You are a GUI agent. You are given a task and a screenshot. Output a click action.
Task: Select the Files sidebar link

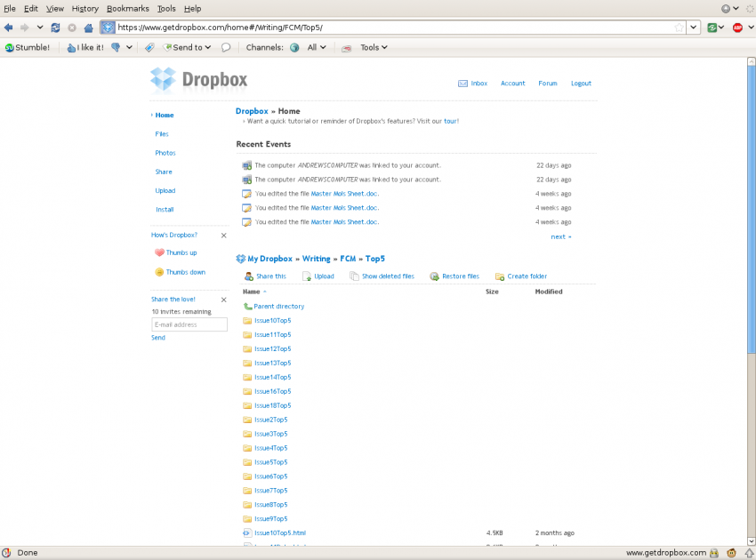coord(162,134)
